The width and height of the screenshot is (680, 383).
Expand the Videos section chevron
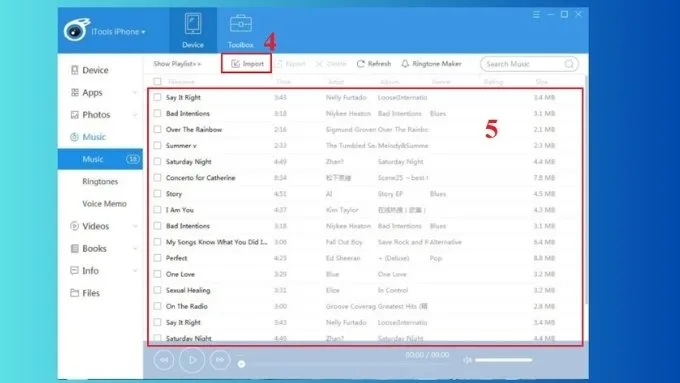pos(135,226)
